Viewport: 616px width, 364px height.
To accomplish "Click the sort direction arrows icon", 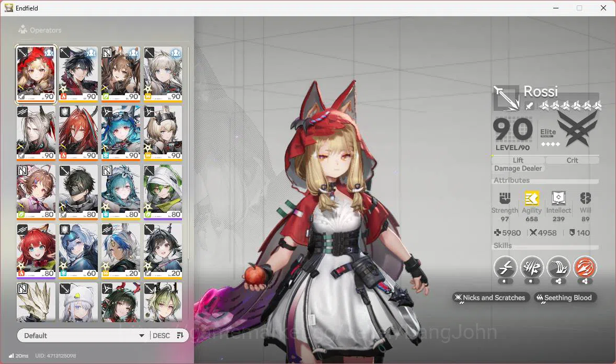I will click(x=180, y=335).
